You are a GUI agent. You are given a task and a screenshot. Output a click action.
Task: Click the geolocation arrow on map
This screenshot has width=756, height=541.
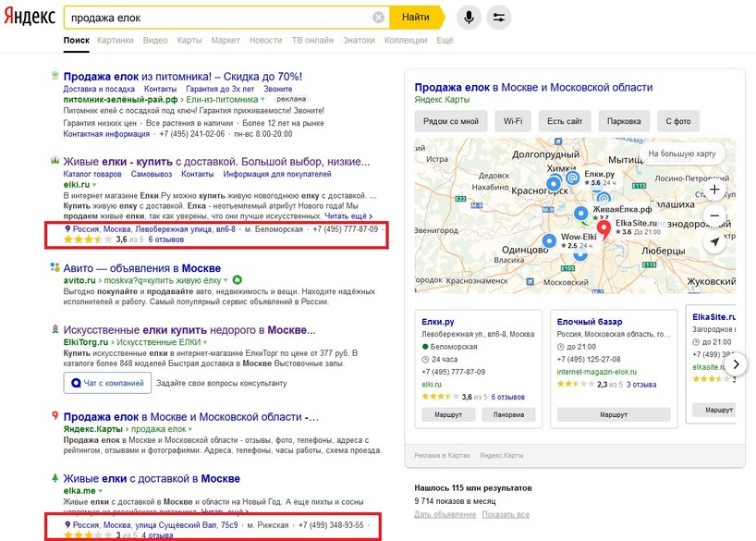click(714, 241)
